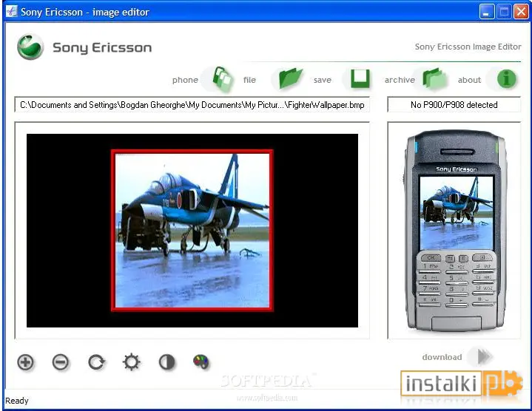The height and width of the screenshot is (411, 532).
Task: Click the "phone" label
Action: tap(185, 80)
